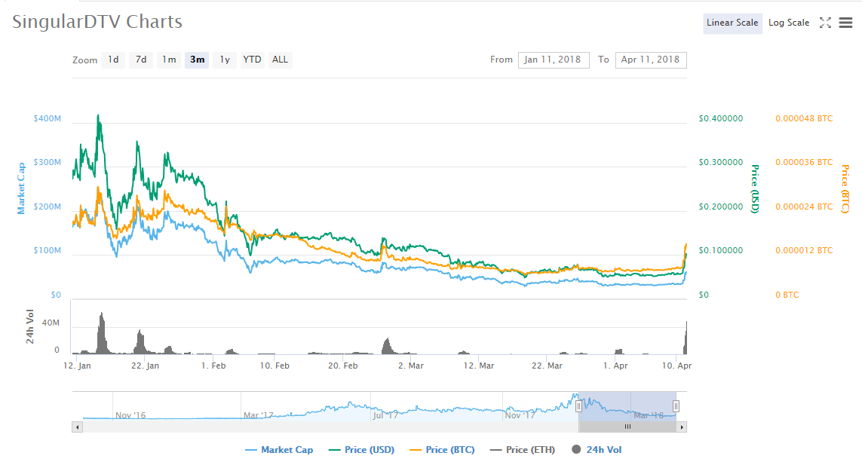Viewport: 868px width, 462px height.
Task: Click the navigator left scroll arrow
Action: (x=77, y=427)
